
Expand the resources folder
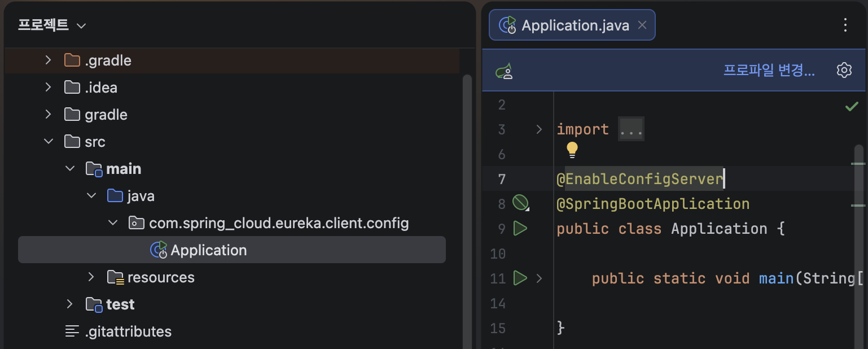91,277
